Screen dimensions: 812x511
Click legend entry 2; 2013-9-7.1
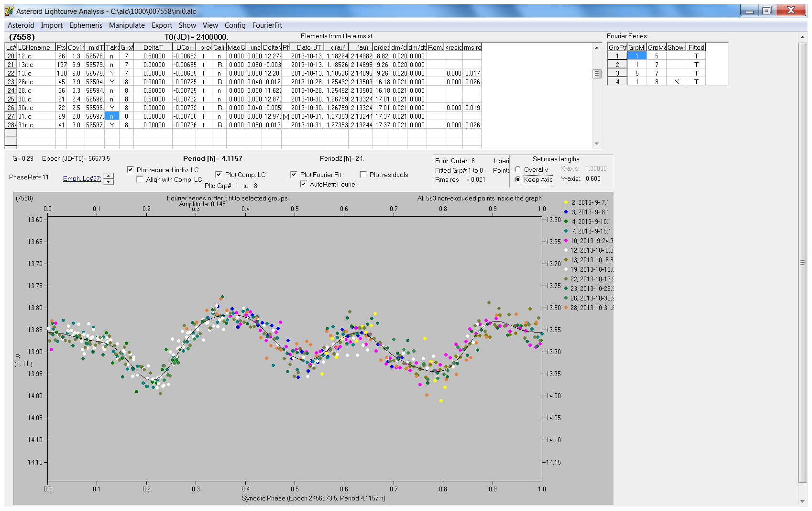pos(591,202)
